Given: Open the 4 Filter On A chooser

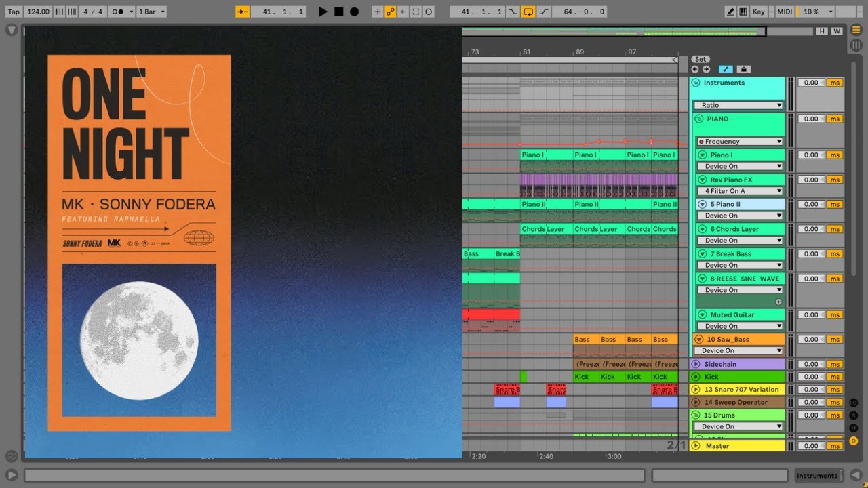Looking at the screenshot, I should (740, 191).
